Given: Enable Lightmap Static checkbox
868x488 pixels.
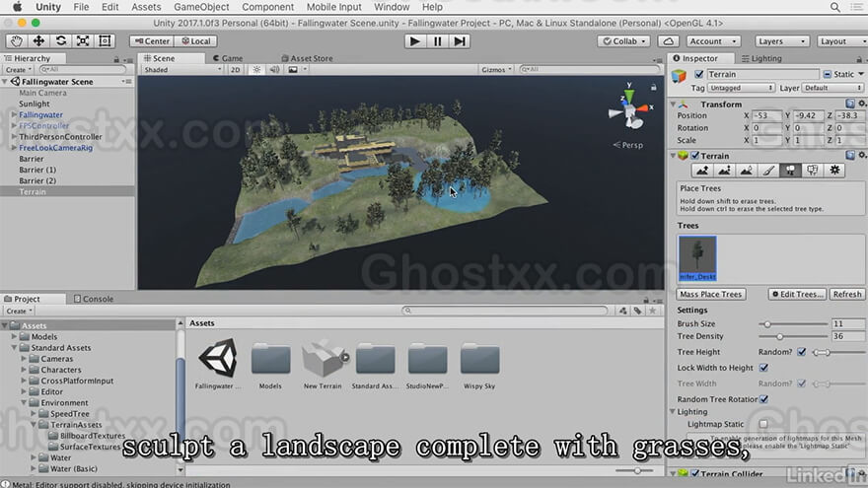Looking at the screenshot, I should coord(763,424).
